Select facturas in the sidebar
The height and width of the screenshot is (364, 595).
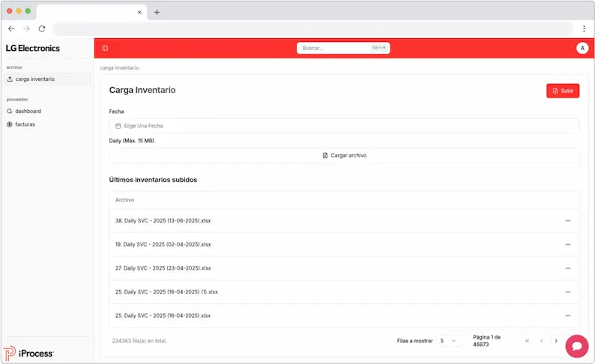pos(25,124)
